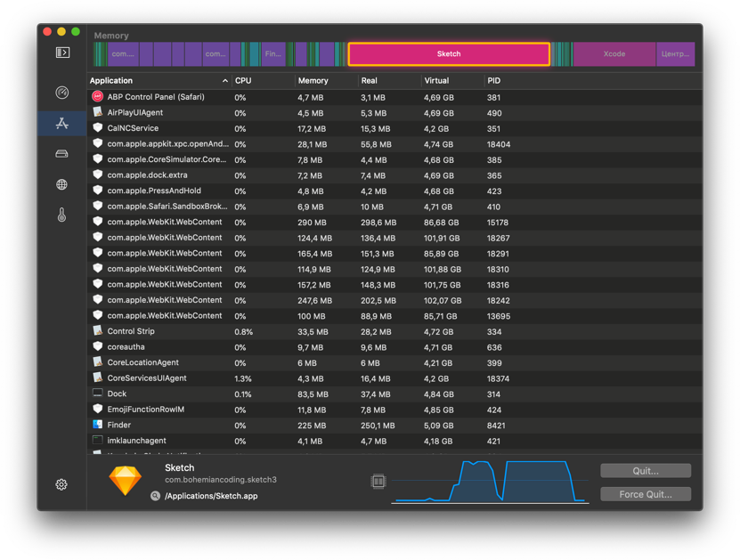Open settings with the gear icon
740x560 pixels.
pyautogui.click(x=61, y=484)
